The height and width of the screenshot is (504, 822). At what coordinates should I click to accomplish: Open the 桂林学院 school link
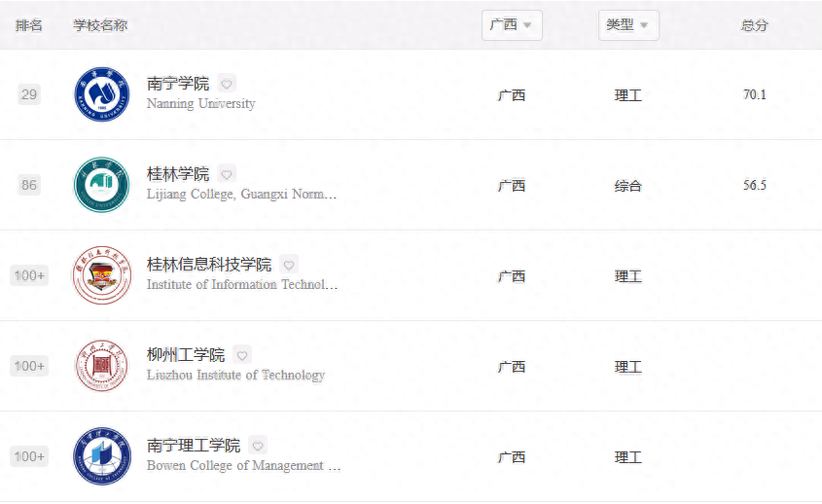click(x=178, y=174)
